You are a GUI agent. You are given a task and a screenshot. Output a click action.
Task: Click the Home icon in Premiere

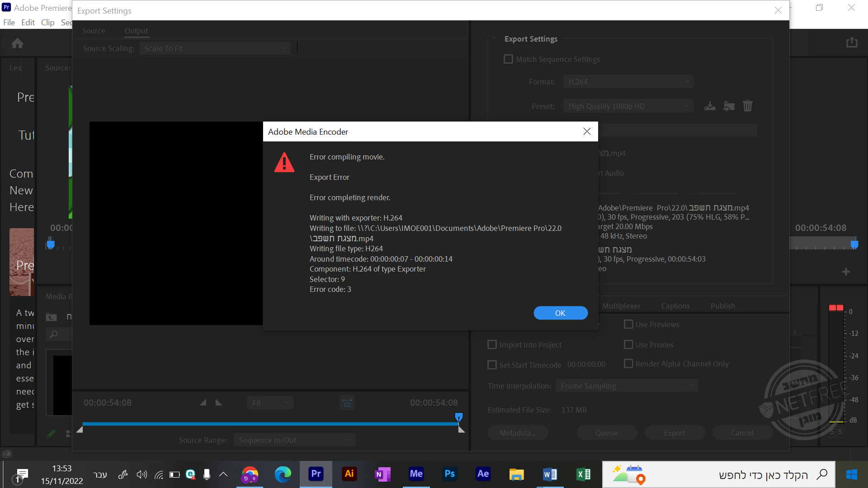[18, 43]
